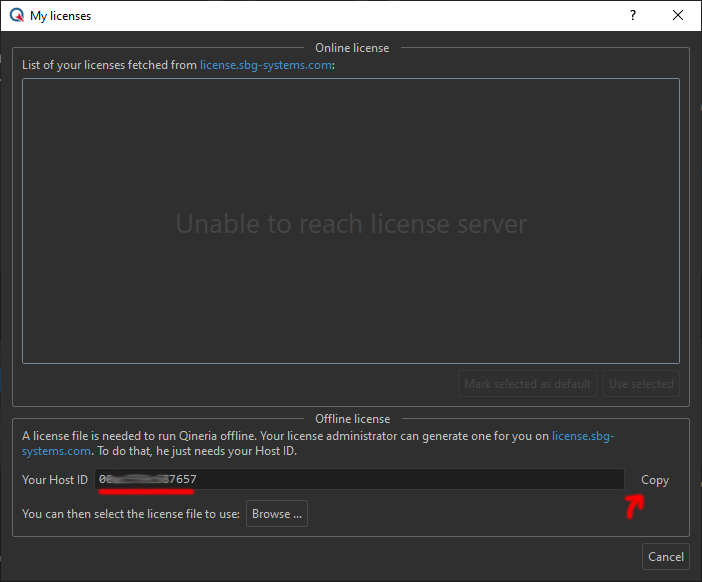Click the question mark help button
This screenshot has width=702, height=582.
(x=632, y=16)
